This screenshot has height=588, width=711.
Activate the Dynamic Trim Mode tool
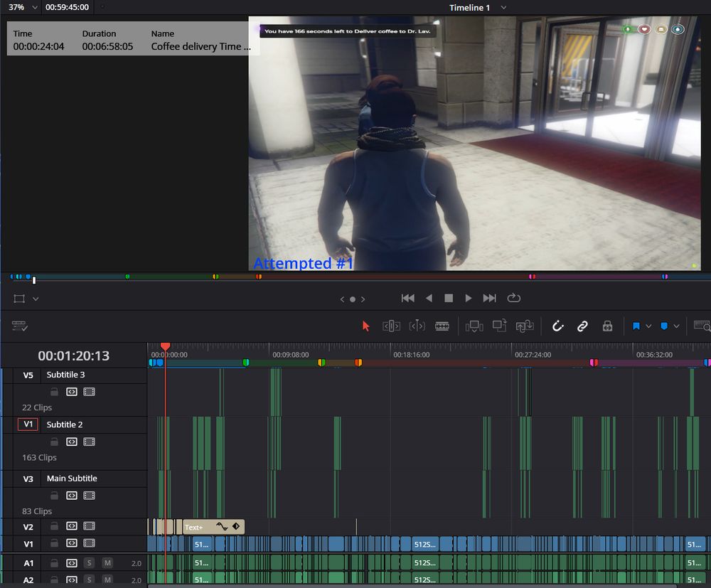pyautogui.click(x=417, y=326)
